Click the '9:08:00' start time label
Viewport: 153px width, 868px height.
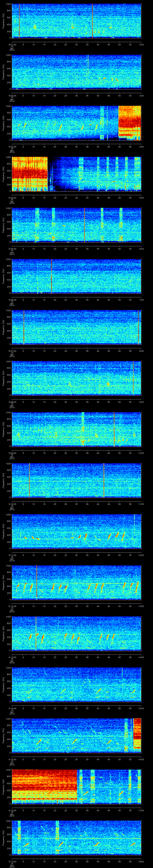[x=12, y=402]
